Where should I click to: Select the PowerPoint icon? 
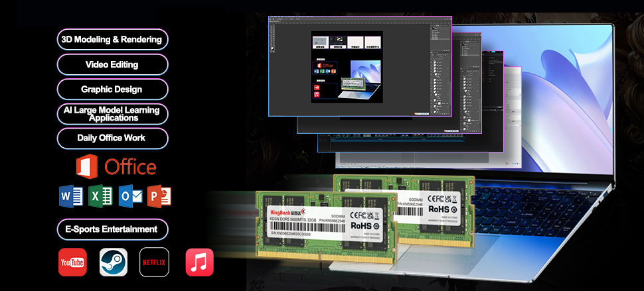point(159,196)
